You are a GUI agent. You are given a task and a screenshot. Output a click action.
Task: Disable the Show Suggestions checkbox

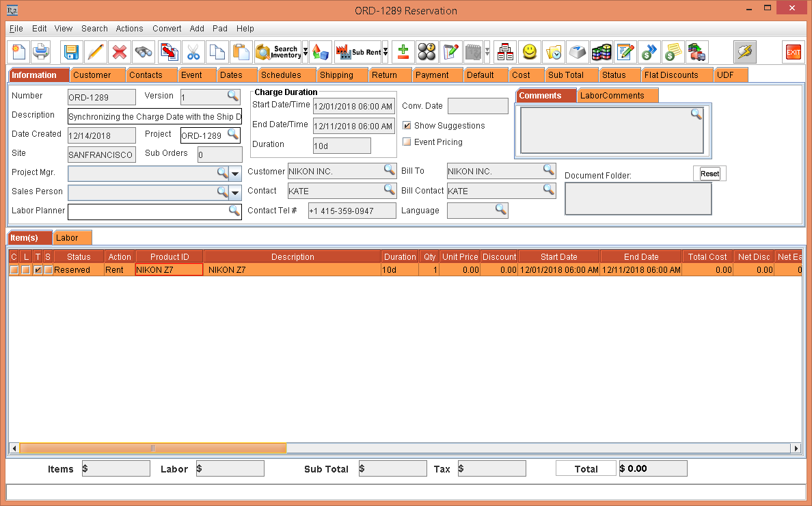(407, 126)
